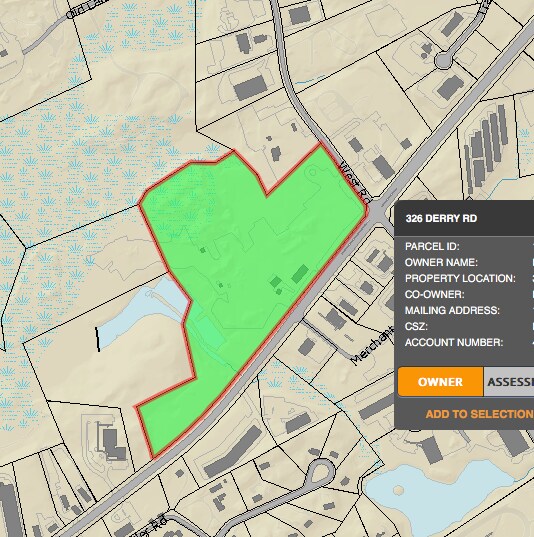Click the West Rd and Derry Rd intersection
This screenshot has width=534, height=537.
pos(377,212)
